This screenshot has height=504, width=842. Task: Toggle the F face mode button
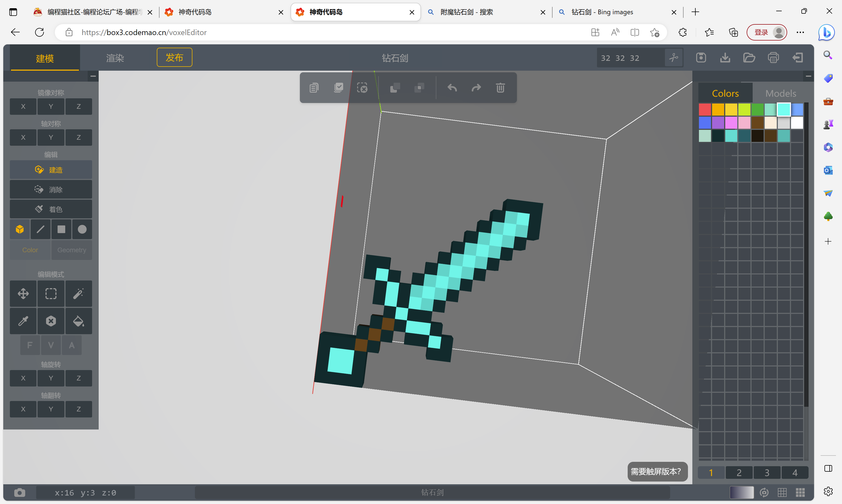pyautogui.click(x=30, y=345)
